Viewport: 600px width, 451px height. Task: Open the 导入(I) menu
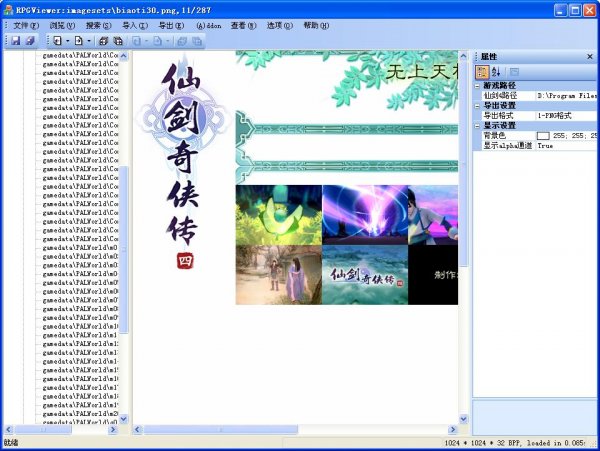[135, 26]
